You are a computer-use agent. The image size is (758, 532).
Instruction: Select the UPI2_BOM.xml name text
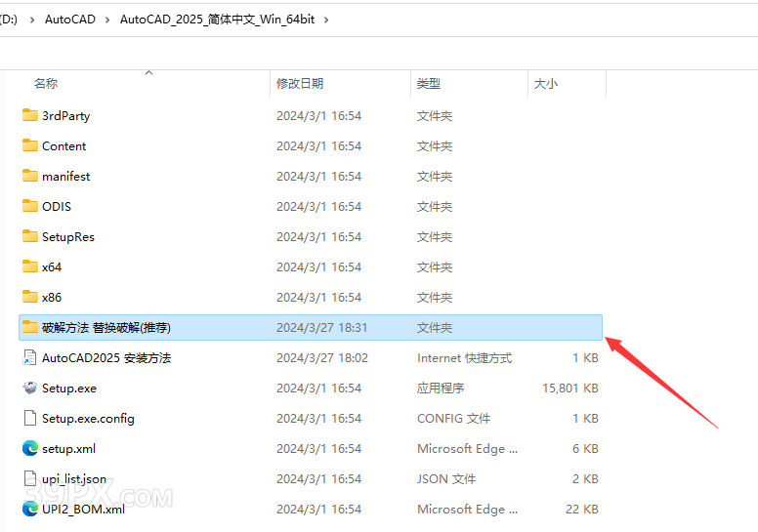coord(83,510)
